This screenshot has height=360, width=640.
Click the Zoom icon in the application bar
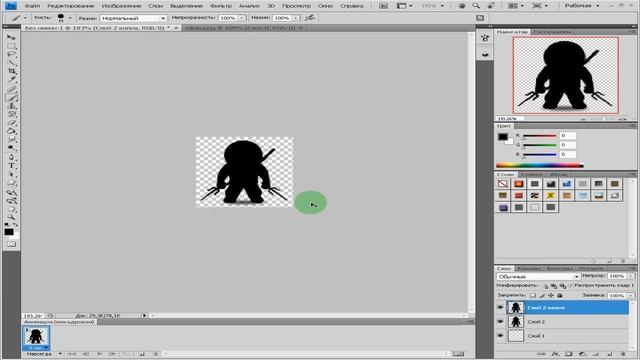pyautogui.click(x=476, y=6)
